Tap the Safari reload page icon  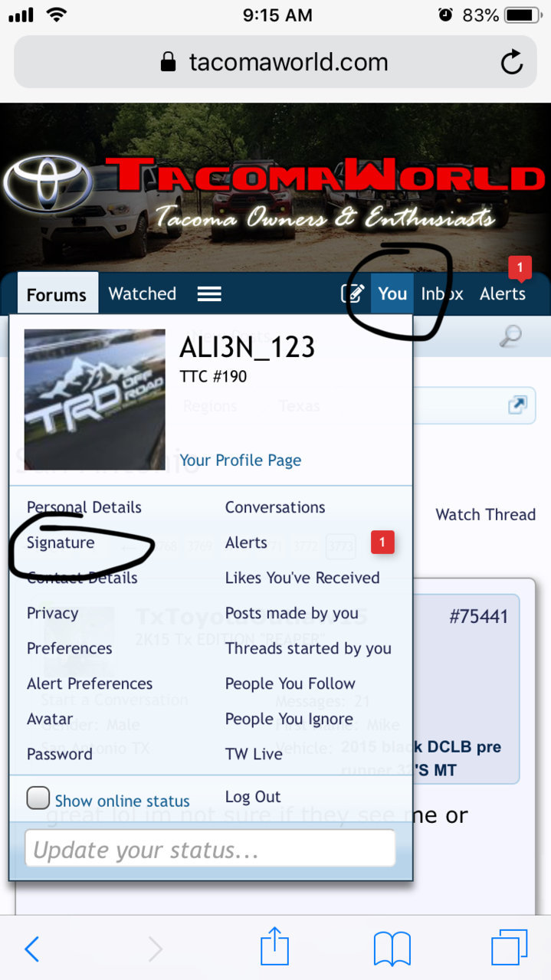tap(511, 62)
